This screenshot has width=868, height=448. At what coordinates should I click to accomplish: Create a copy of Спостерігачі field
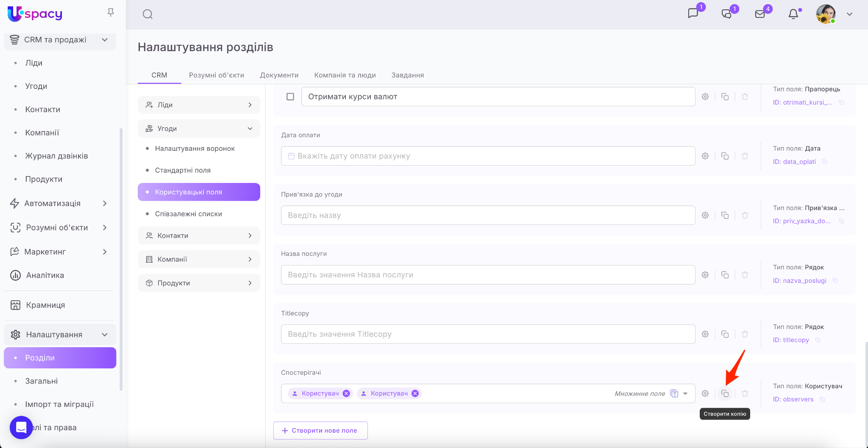coord(725,393)
